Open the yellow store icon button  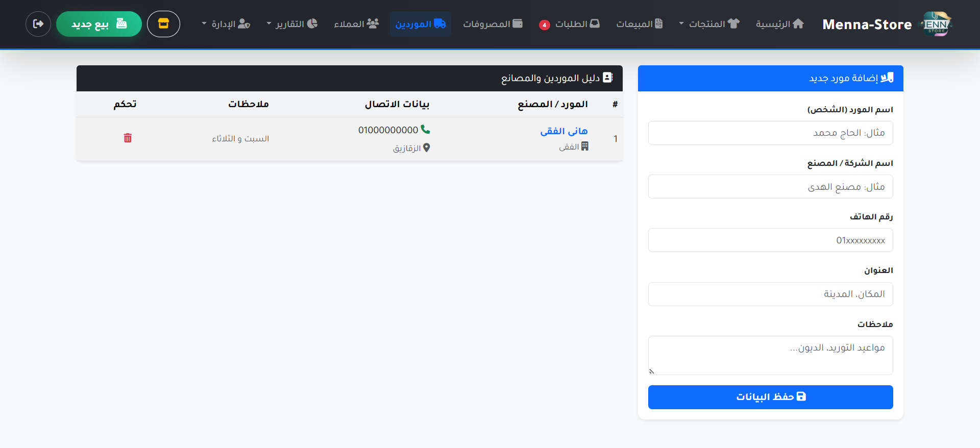click(163, 24)
